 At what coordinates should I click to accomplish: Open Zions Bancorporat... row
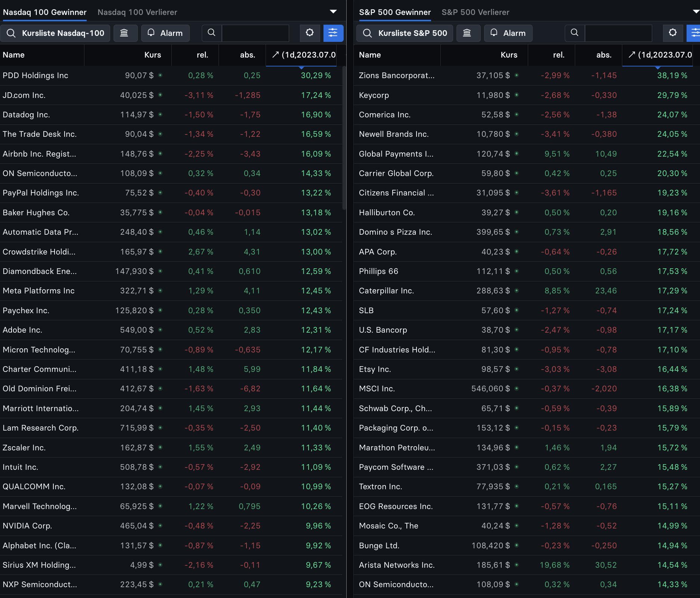click(x=527, y=75)
